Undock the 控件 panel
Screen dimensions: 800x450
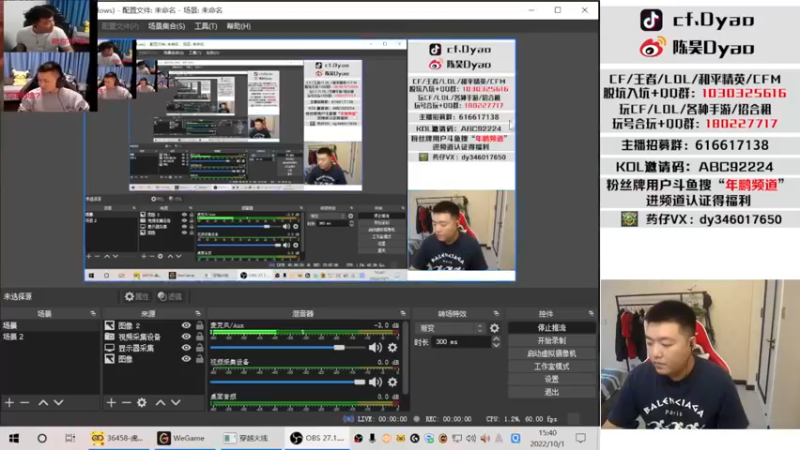(x=591, y=313)
